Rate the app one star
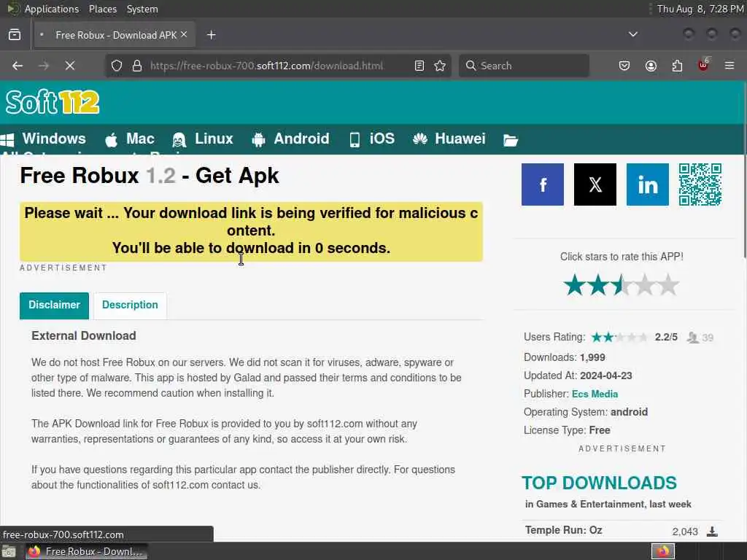 [575, 285]
